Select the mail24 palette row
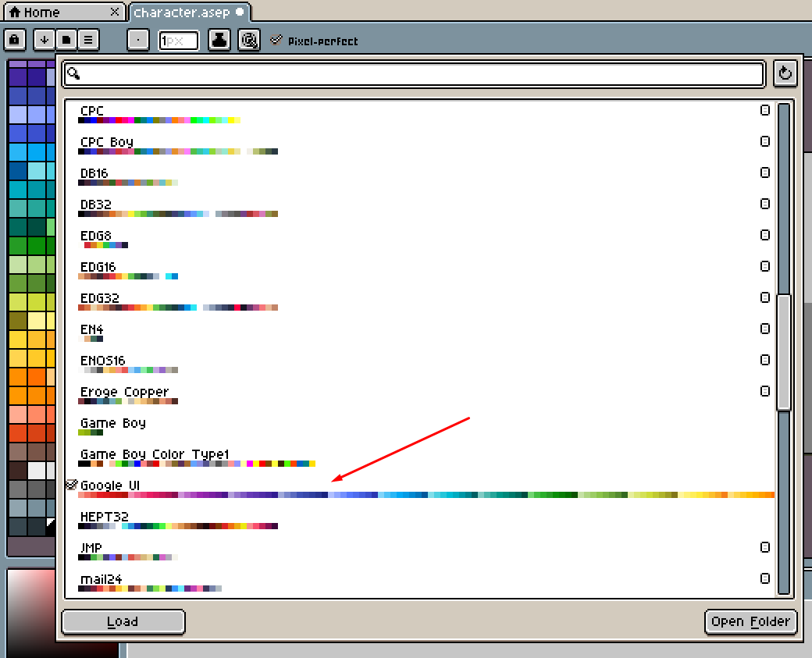812x658 pixels. click(419, 583)
